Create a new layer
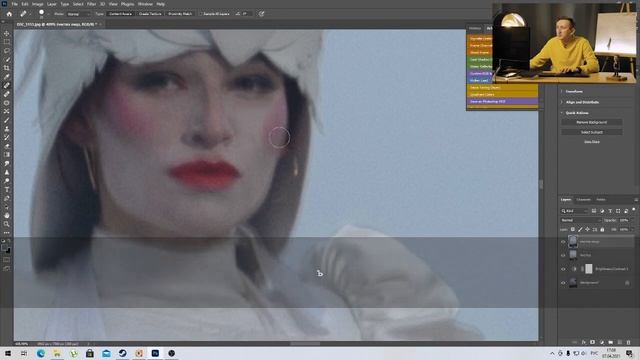This screenshot has width=640, height=360. pos(620,342)
